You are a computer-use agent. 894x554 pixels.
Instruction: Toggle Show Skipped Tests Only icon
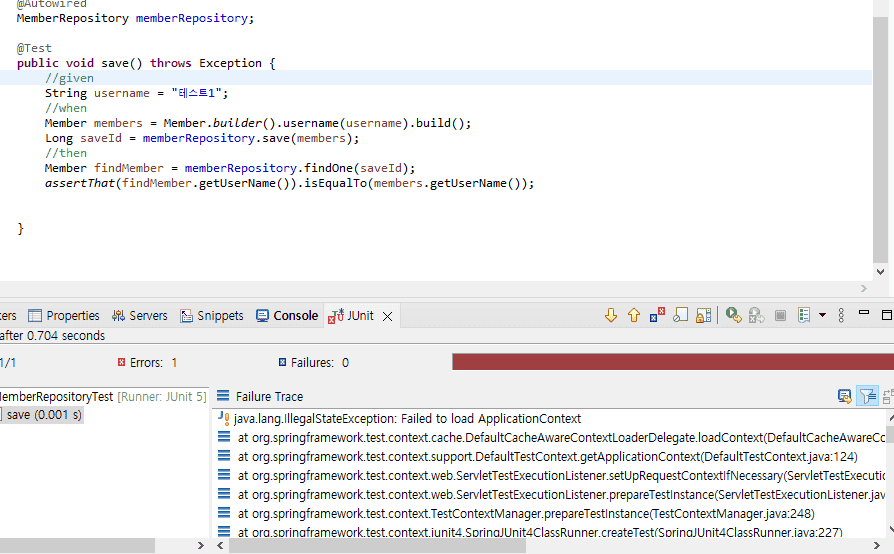click(x=680, y=315)
